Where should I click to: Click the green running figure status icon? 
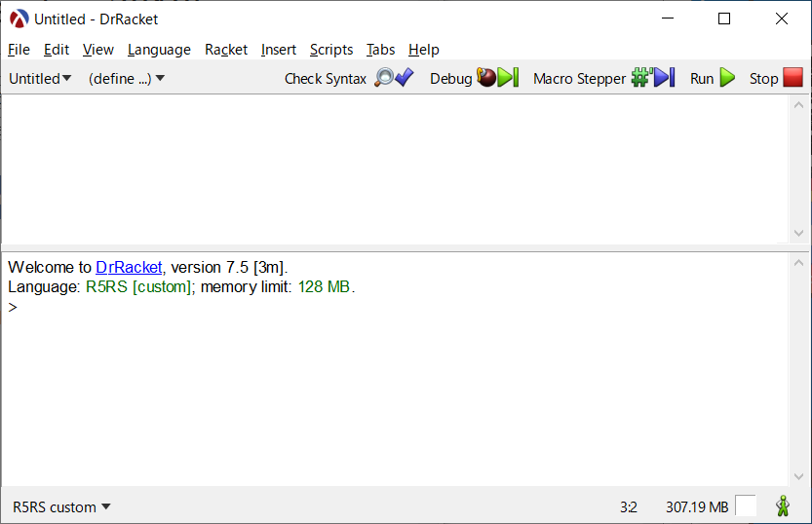pos(783,505)
